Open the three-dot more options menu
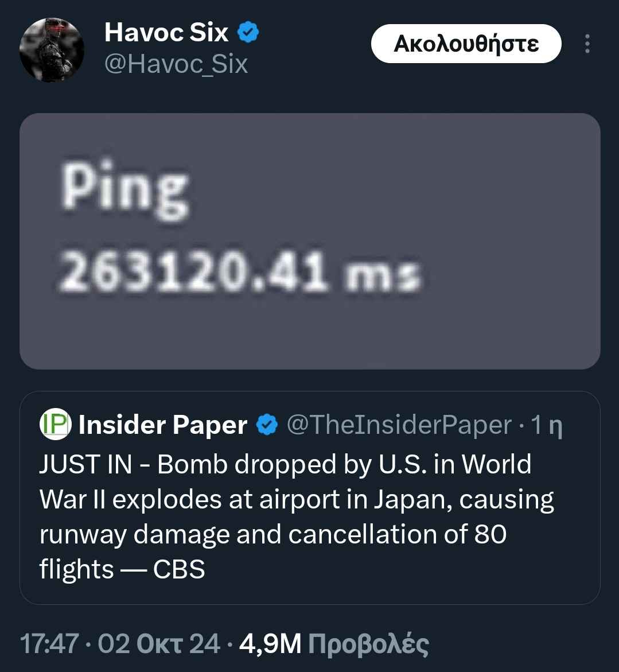Image resolution: width=619 pixels, height=672 pixels. (587, 44)
